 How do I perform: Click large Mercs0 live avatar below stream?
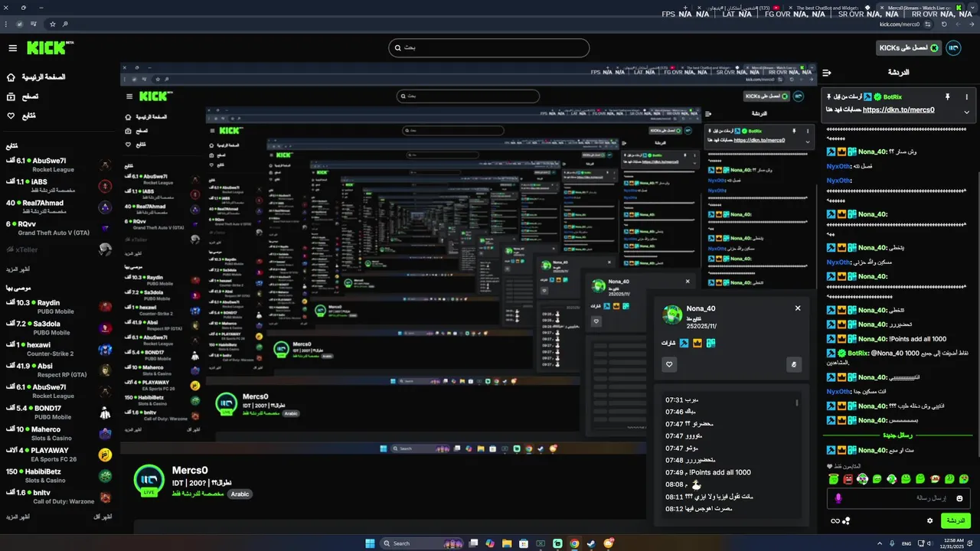(x=149, y=481)
